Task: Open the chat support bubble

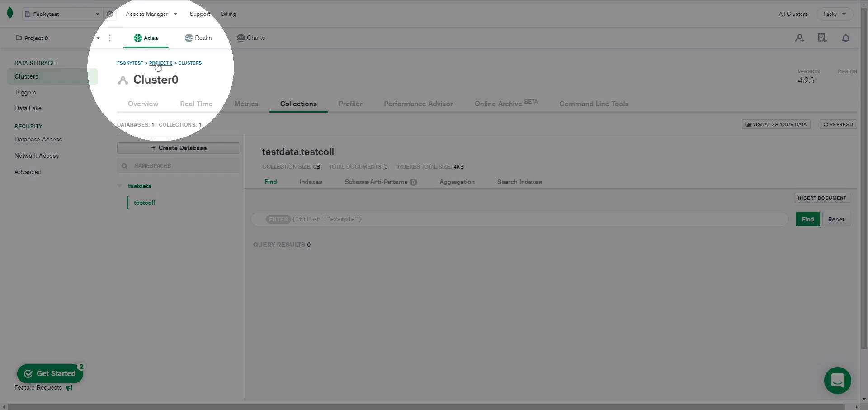Action: 837,380
